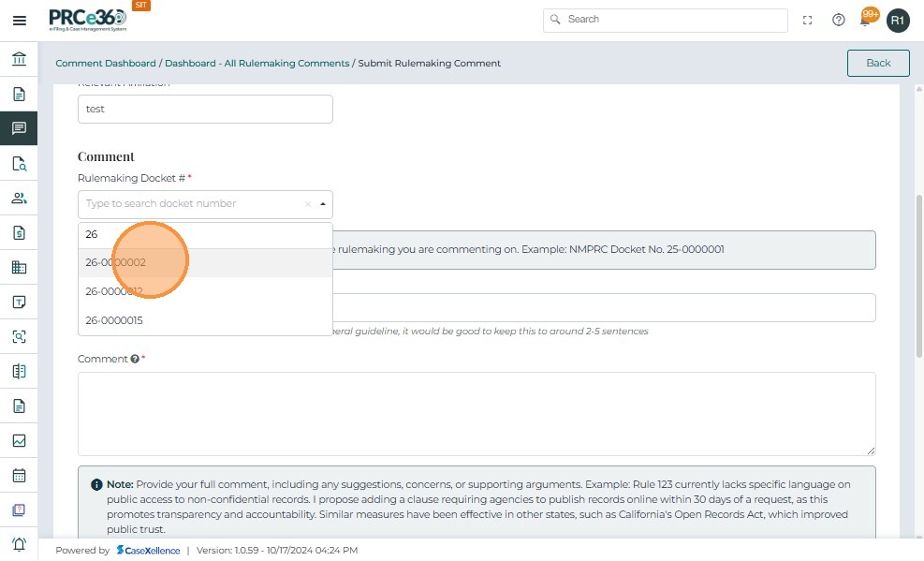Go to Comment Dashboard breadcrumb
Viewport: 924px width, 561px height.
tap(106, 64)
